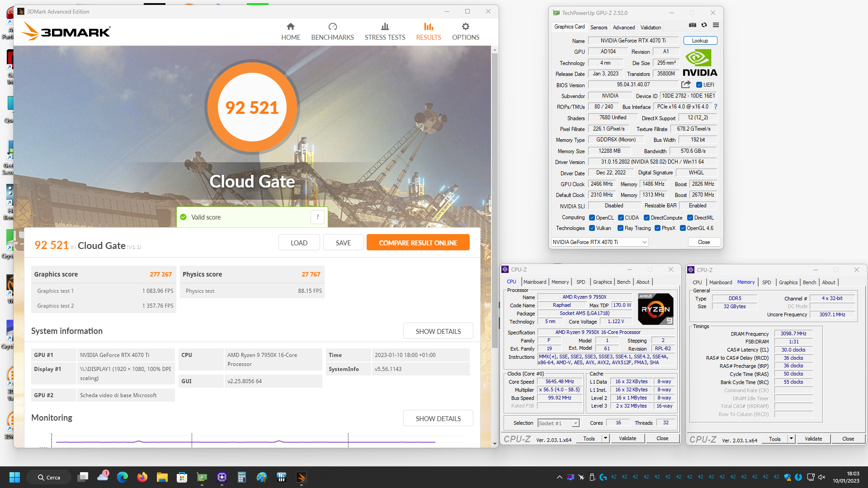Show details for System information
This screenshot has height=488, width=868.
tap(438, 331)
